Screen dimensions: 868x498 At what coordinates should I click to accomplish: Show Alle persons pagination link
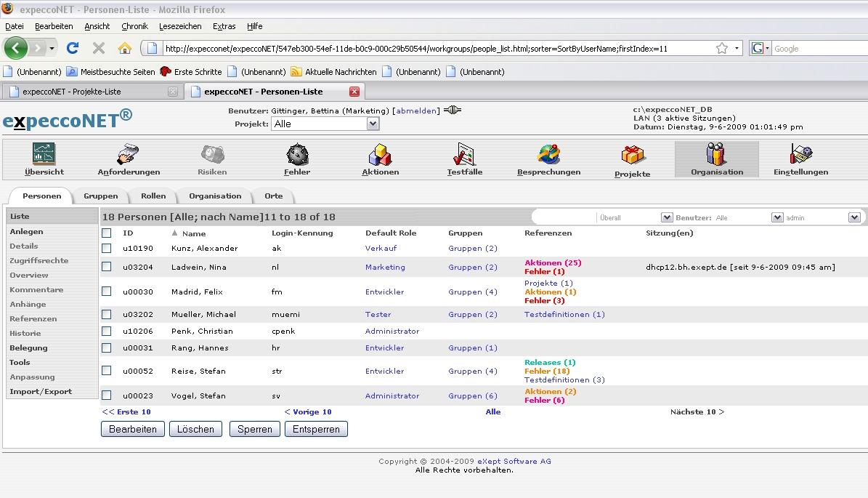(x=492, y=411)
